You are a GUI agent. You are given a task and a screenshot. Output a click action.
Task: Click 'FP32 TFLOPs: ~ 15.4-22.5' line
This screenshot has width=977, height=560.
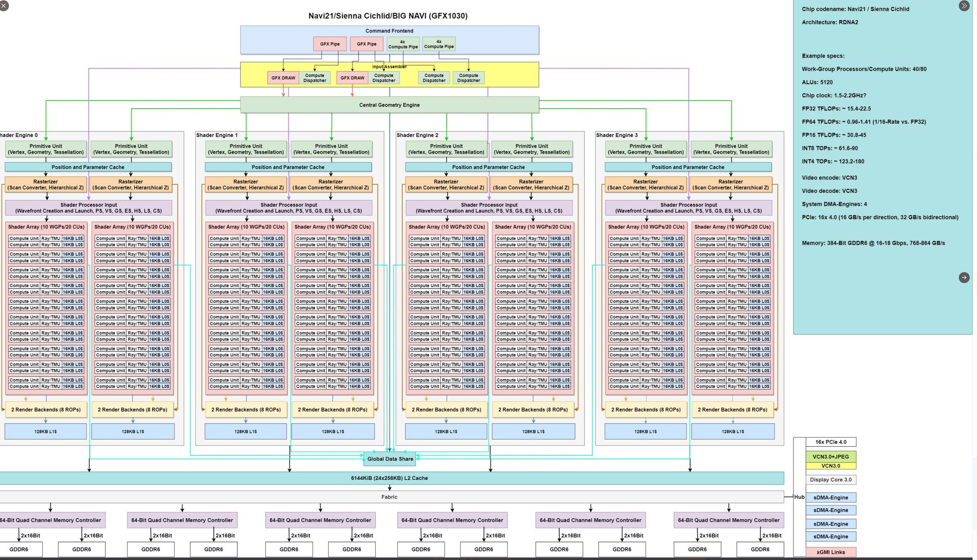(x=836, y=109)
